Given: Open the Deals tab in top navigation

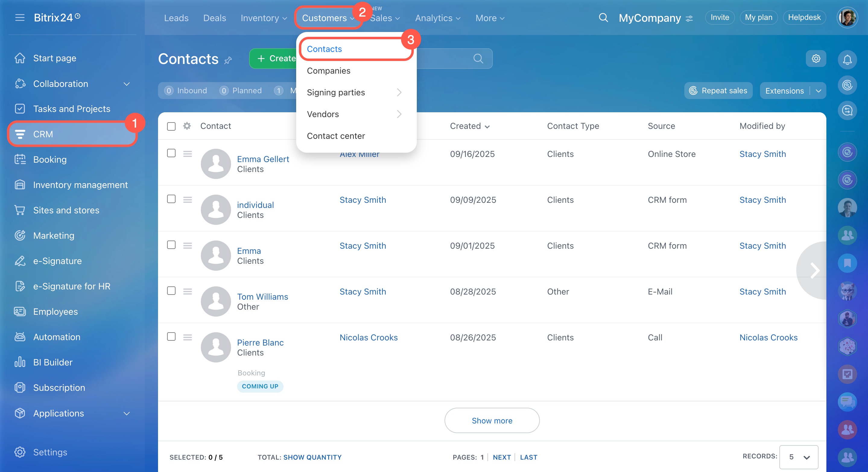Looking at the screenshot, I should tap(214, 18).
